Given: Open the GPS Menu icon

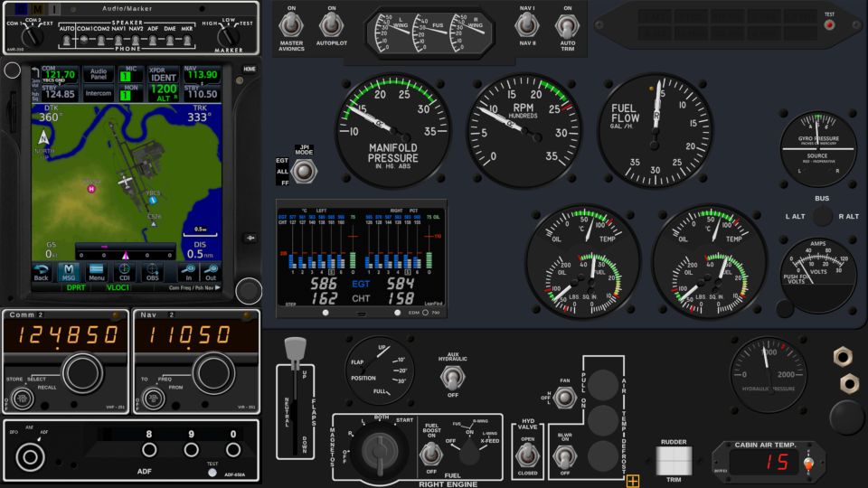Looking at the screenshot, I should [97, 273].
